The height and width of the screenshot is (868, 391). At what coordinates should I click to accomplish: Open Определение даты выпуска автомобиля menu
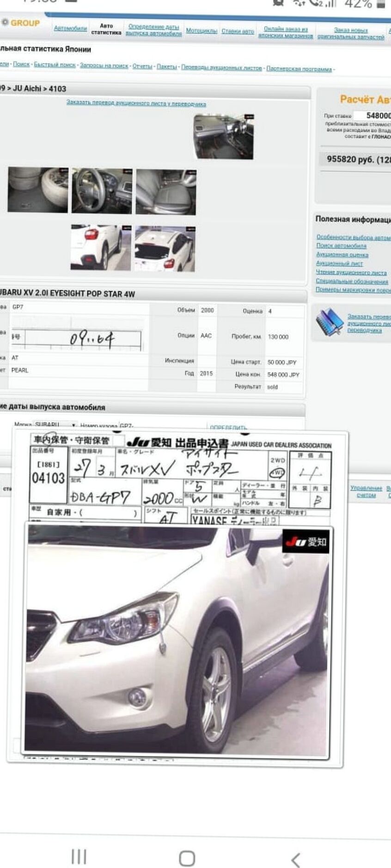pyautogui.click(x=153, y=30)
